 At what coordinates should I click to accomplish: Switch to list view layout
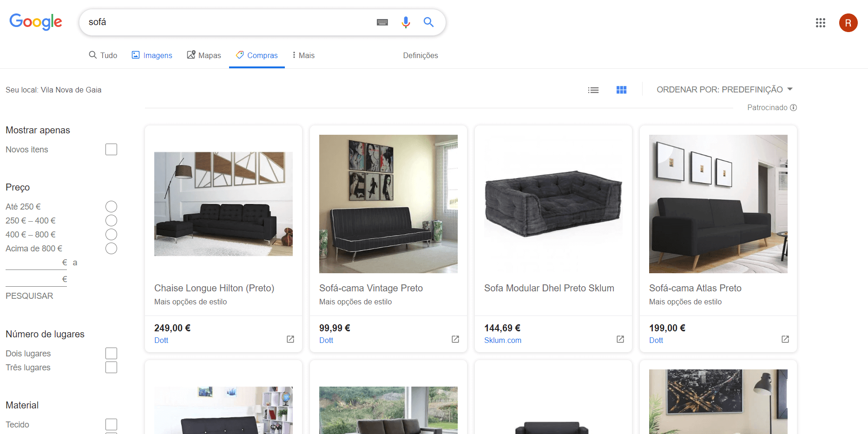point(593,90)
